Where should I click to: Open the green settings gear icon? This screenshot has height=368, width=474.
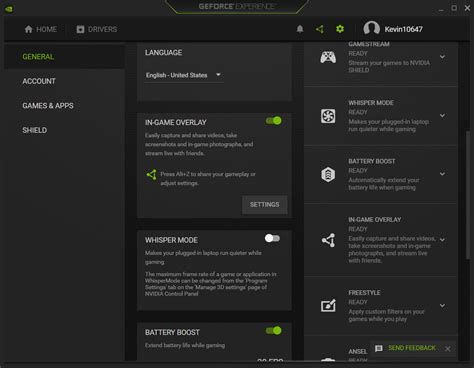340,29
